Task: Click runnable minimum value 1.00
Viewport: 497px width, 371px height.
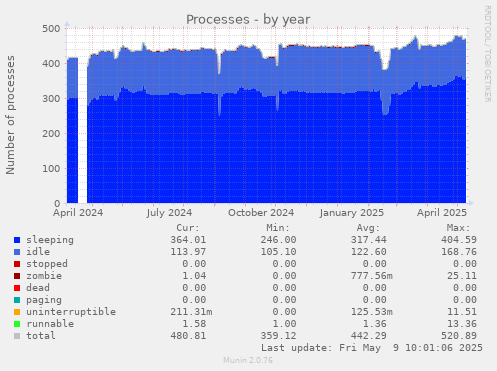Action: (284, 324)
